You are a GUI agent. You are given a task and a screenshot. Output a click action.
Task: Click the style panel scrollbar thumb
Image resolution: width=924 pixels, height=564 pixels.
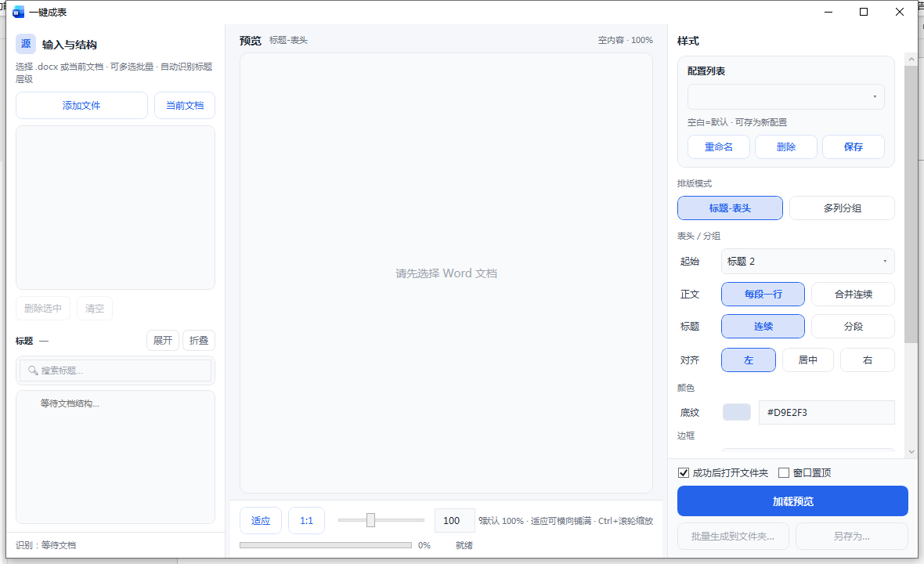(911, 204)
